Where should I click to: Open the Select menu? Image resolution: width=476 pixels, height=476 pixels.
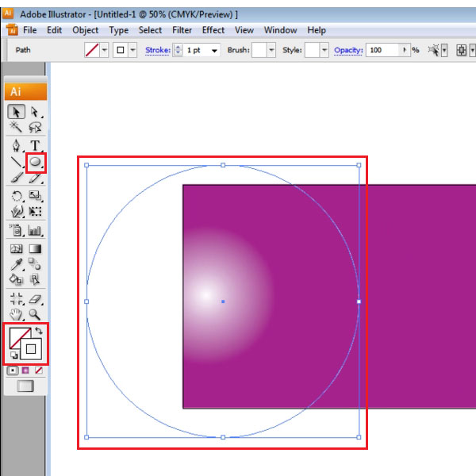point(150,30)
